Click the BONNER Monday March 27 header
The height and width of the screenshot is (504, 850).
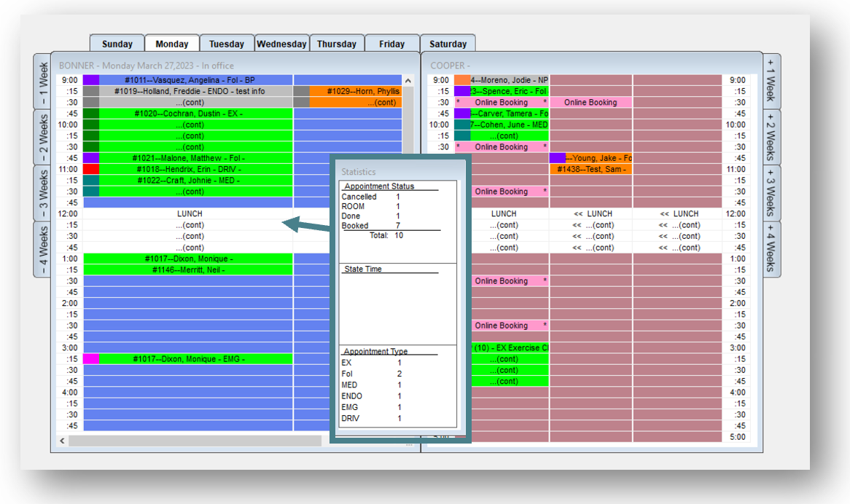(x=147, y=66)
